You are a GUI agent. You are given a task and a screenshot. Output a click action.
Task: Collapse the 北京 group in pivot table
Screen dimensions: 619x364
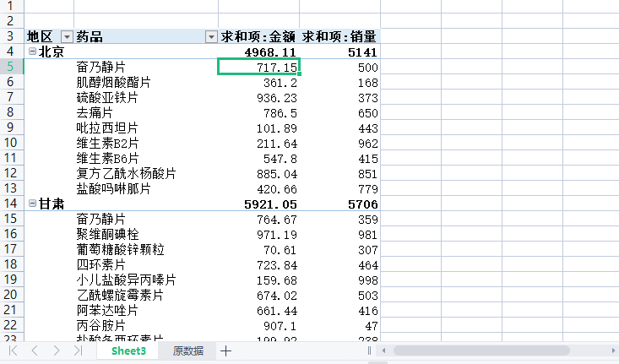32,52
